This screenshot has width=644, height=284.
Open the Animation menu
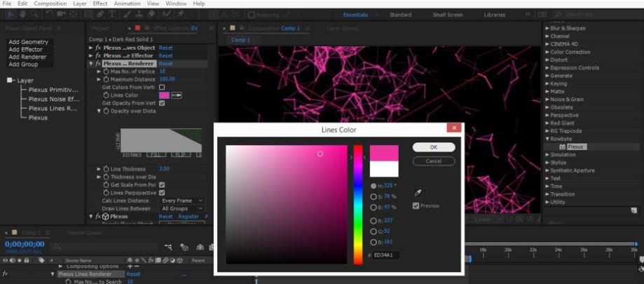[x=126, y=4]
